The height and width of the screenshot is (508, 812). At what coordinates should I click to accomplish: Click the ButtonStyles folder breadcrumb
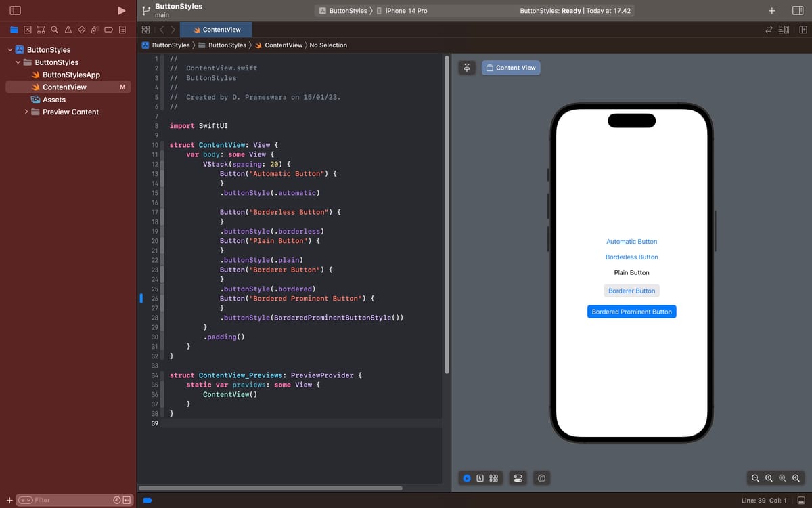pos(222,45)
